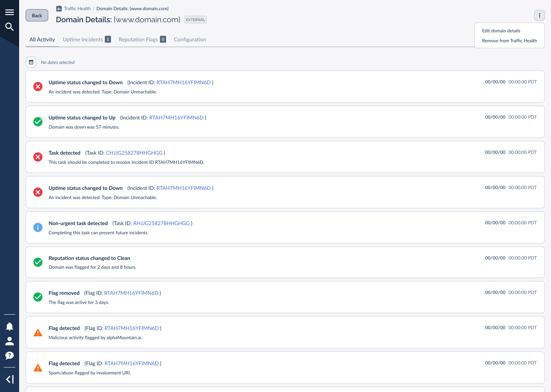Click 'Domain was down was 57 minutes.' text

(84, 127)
